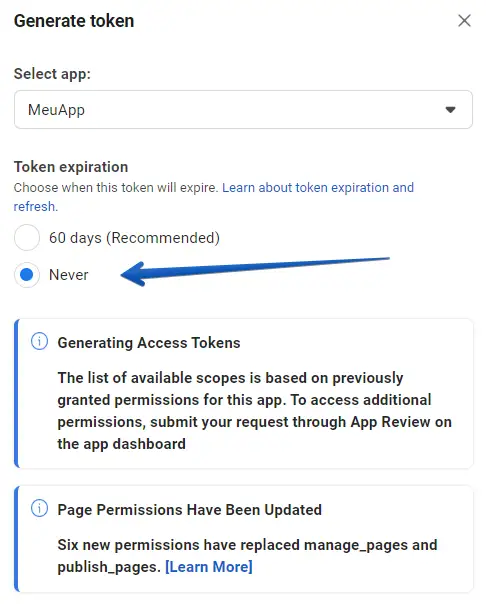
Task: Click the Generate token dialog title
Action: [x=74, y=21]
